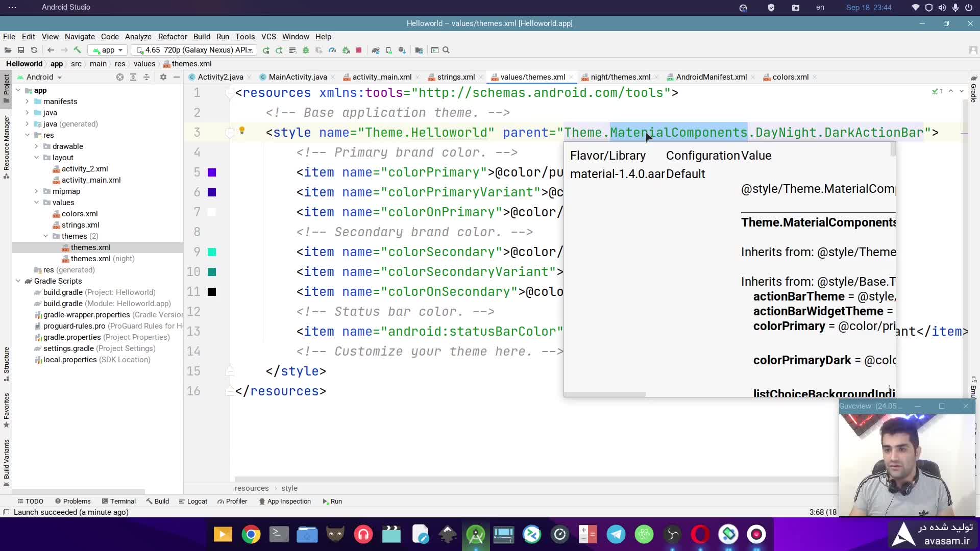The image size is (980, 551).
Task: Click the project panel settings gear
Action: tap(163, 77)
